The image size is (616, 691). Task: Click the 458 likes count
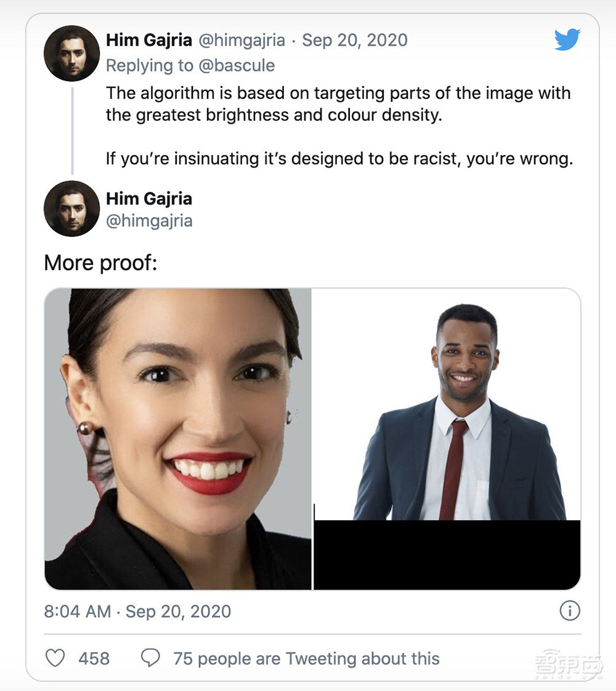tap(94, 658)
